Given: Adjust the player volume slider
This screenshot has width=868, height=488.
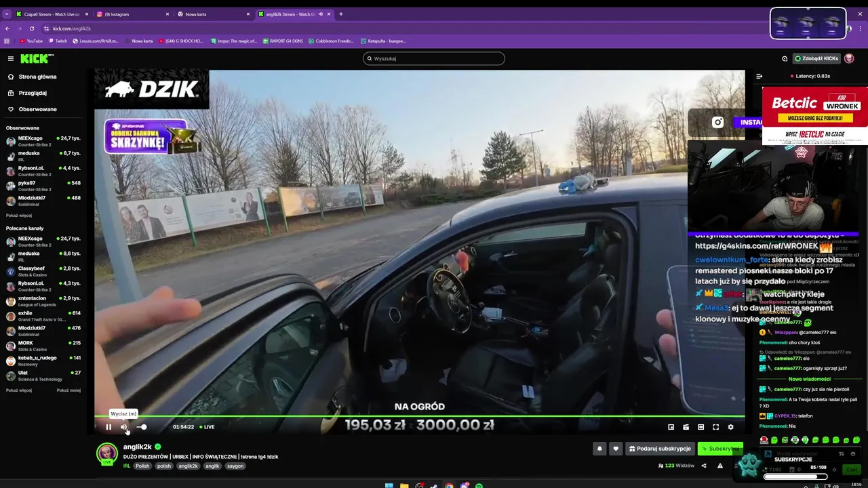Looking at the screenshot, I should coord(142,427).
